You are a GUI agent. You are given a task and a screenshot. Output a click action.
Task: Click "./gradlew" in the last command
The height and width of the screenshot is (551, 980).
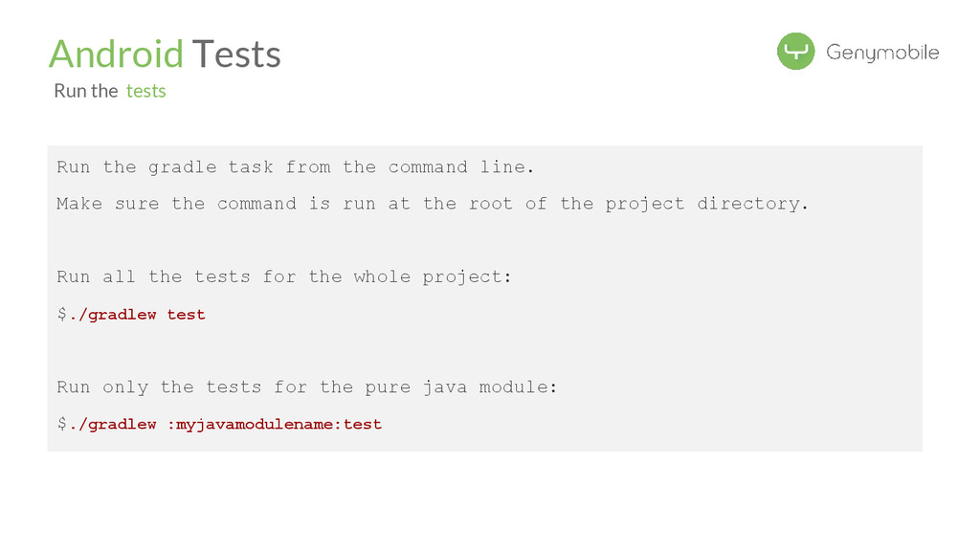point(115,424)
